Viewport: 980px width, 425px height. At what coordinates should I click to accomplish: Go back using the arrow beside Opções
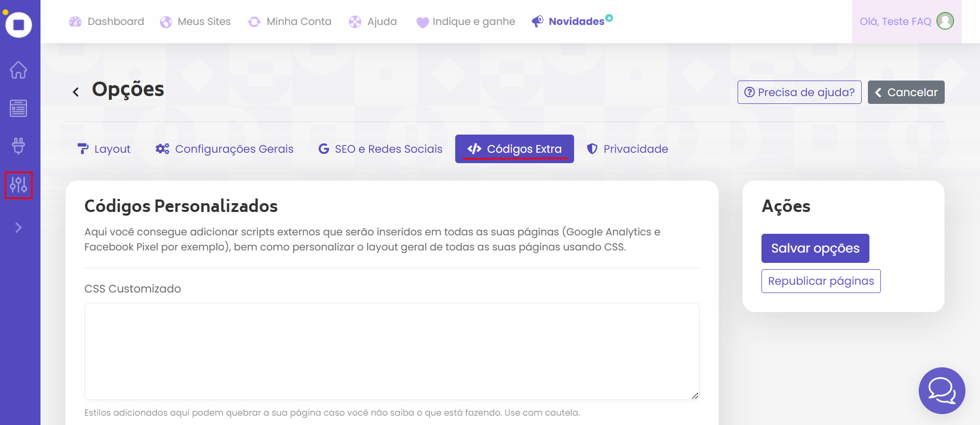click(76, 92)
